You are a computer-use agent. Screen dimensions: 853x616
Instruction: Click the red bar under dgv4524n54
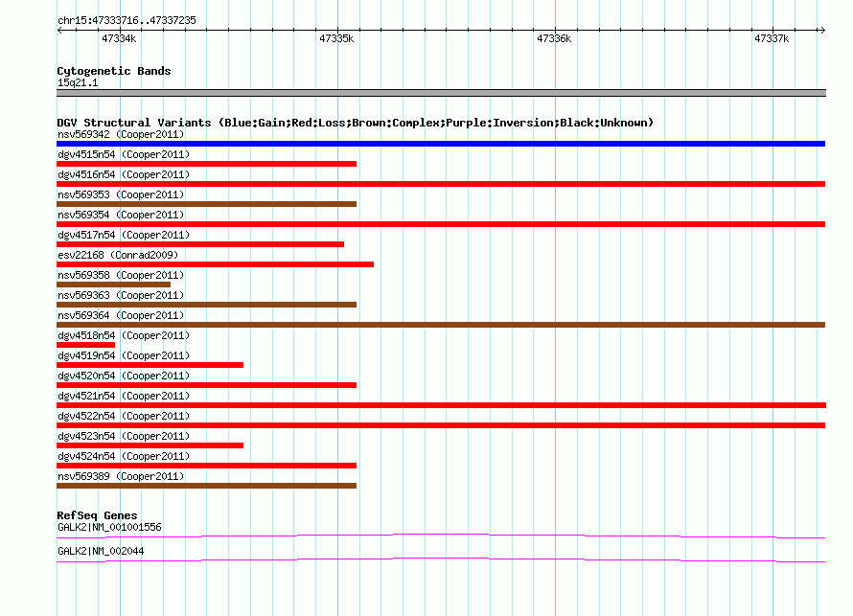pos(207,466)
